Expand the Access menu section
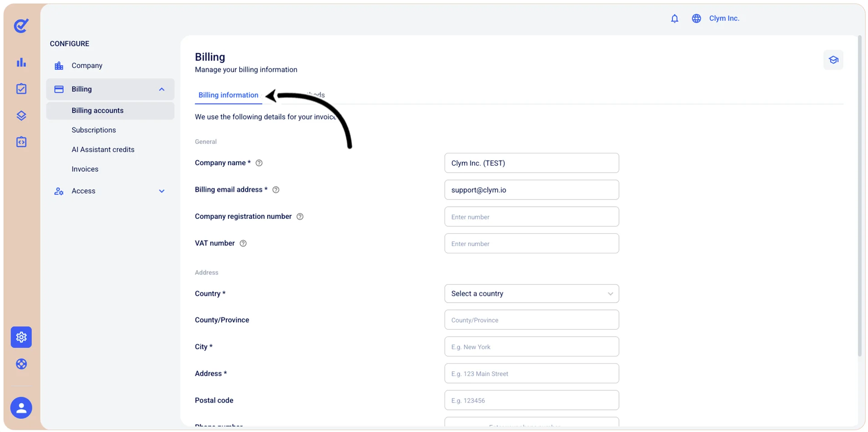Screen dimensions: 868x432 point(162,191)
